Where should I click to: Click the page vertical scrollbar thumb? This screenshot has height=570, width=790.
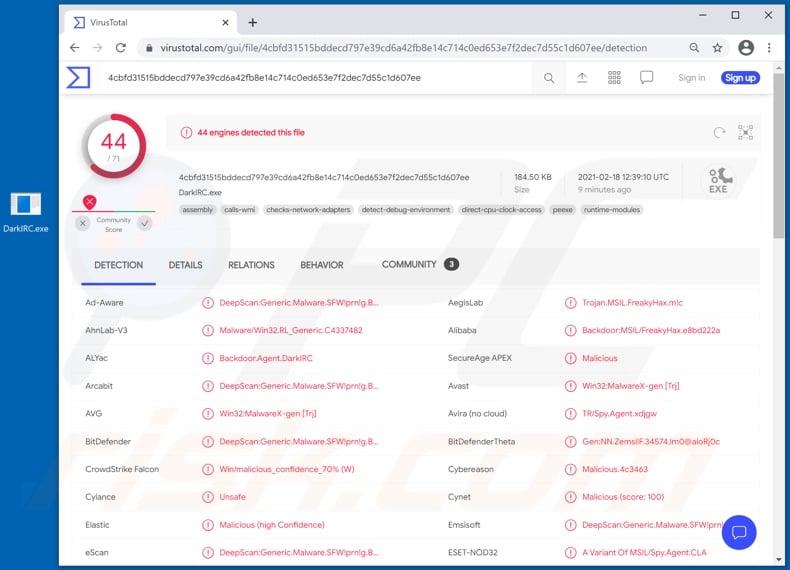pyautogui.click(x=778, y=155)
